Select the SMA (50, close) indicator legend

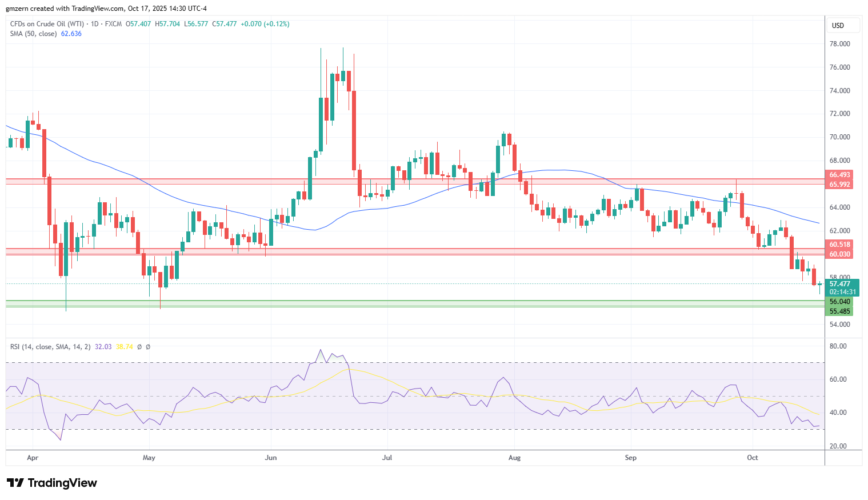click(34, 34)
